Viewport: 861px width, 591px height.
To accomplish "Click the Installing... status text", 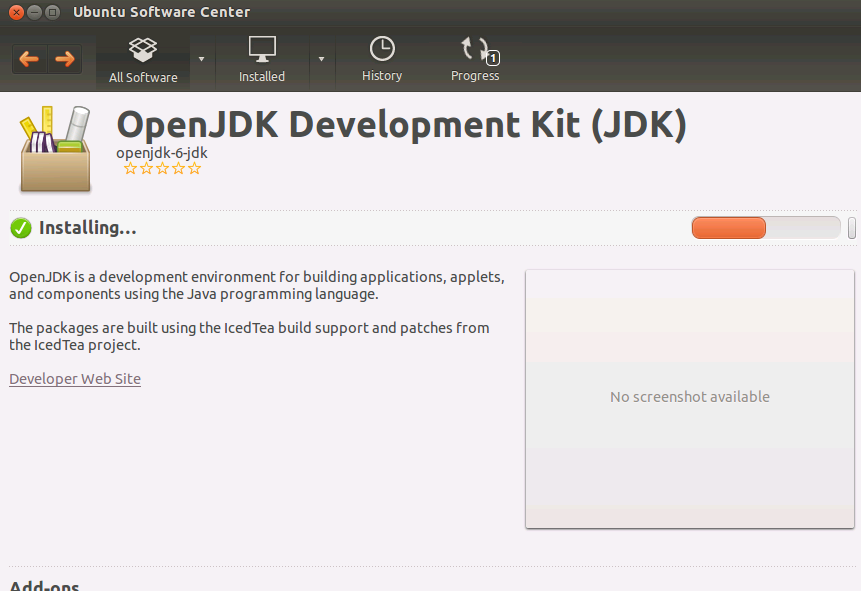I will [x=87, y=228].
